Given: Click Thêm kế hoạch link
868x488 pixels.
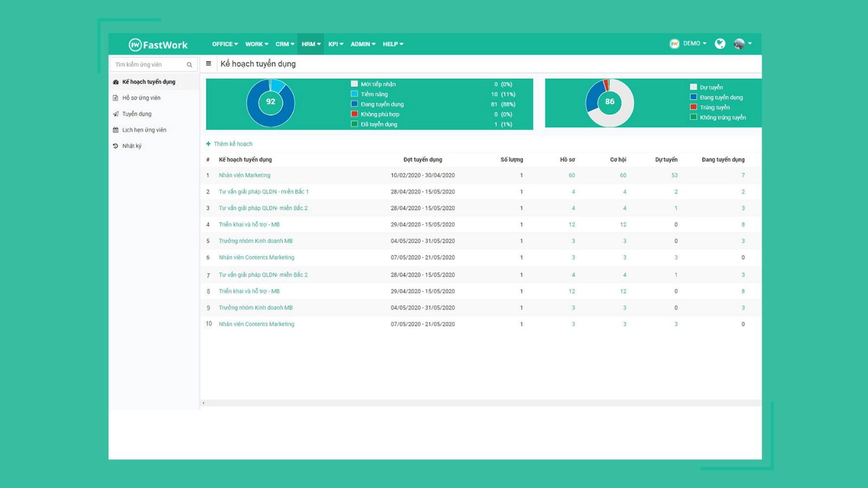Looking at the screenshot, I should 233,144.
